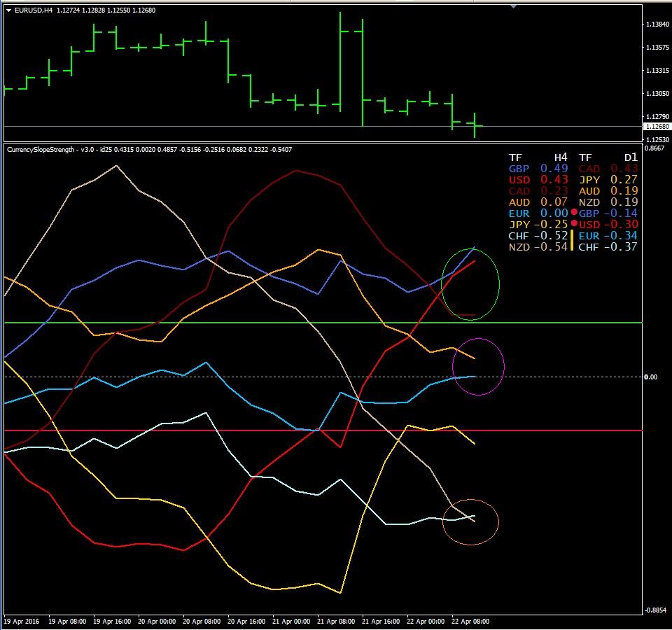Click JPY 0.27 value in D1 column
This screenshot has height=630, width=672.
pyautogui.click(x=624, y=180)
